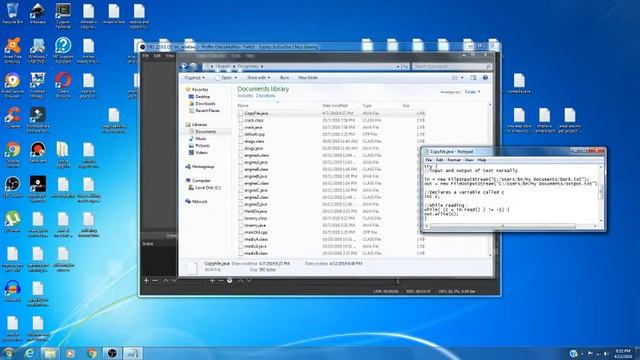Click the Notepad horizontal scrollbar
640x360 pixels.
[502, 226]
